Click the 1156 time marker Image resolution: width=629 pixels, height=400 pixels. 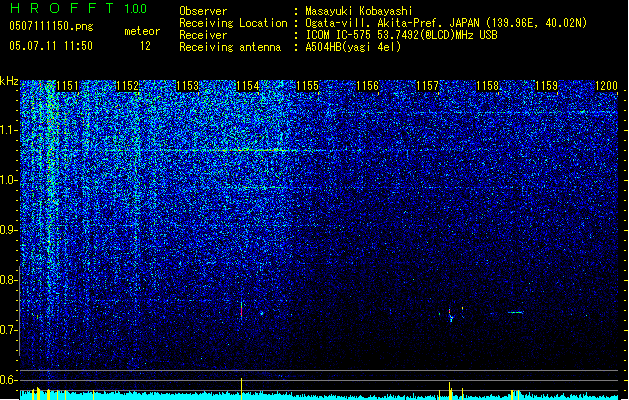[x=367, y=86]
